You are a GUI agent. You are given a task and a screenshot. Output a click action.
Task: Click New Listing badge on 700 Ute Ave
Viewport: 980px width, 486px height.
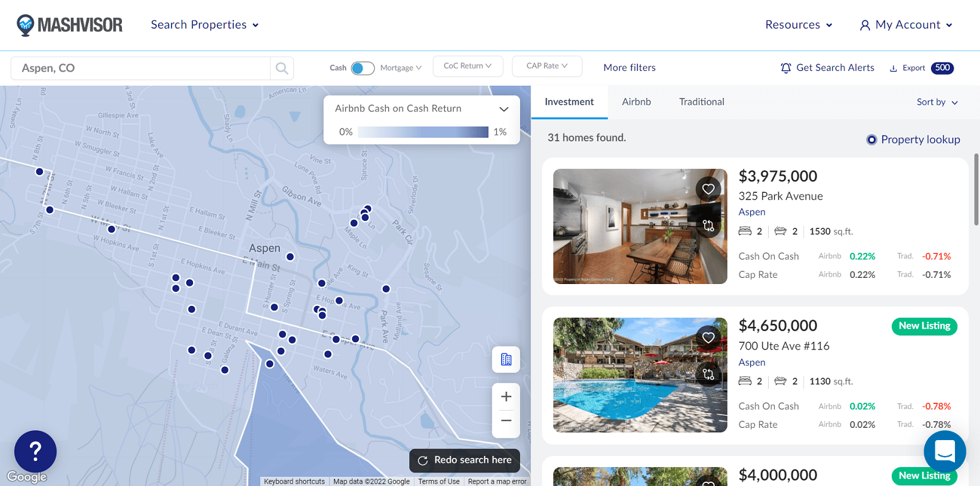[x=924, y=326]
